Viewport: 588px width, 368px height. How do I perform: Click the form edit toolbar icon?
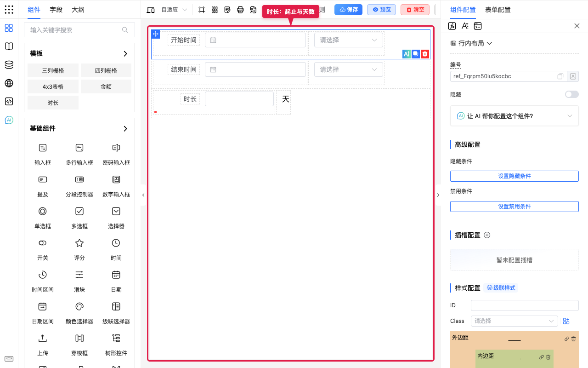coord(227,10)
